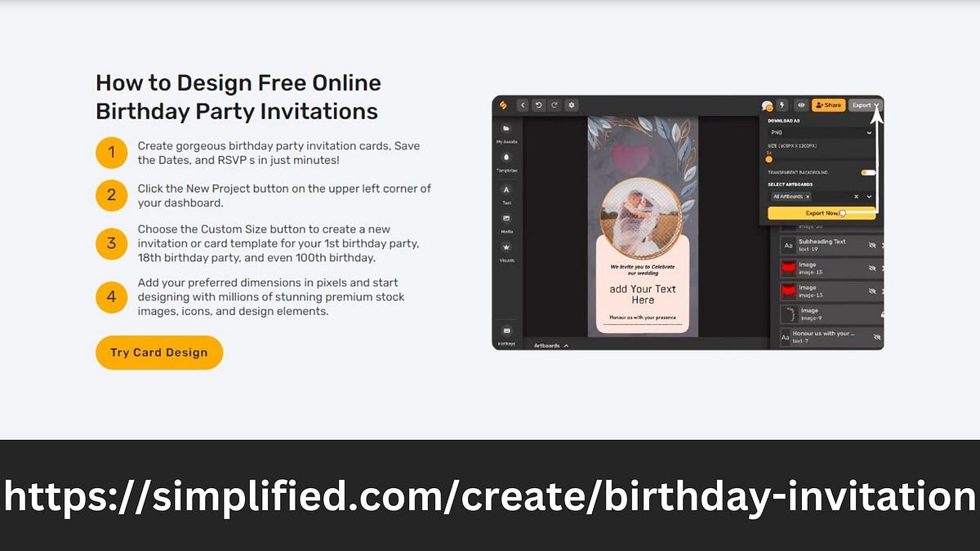This screenshot has height=551, width=980.
Task: Open the Templates panel in sidebar
Action: tap(506, 158)
